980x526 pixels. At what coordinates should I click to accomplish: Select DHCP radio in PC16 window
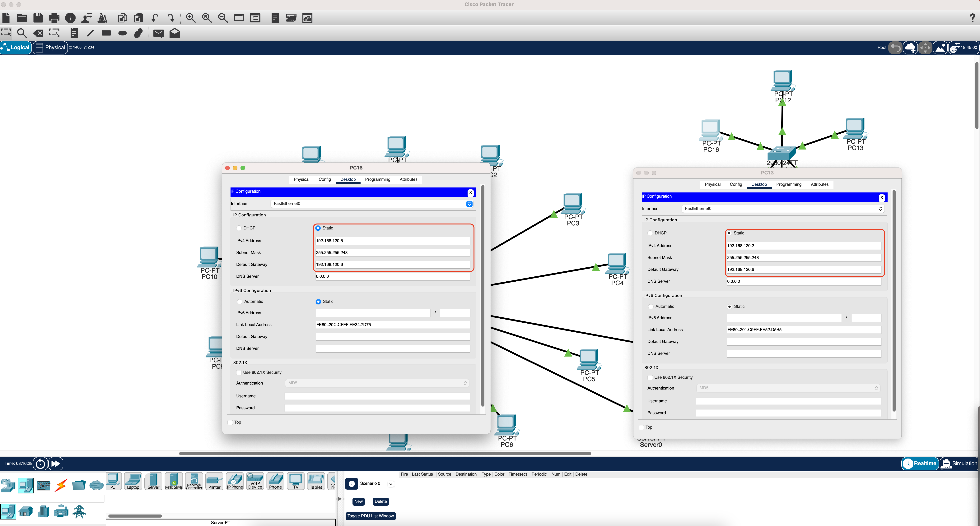(x=239, y=228)
